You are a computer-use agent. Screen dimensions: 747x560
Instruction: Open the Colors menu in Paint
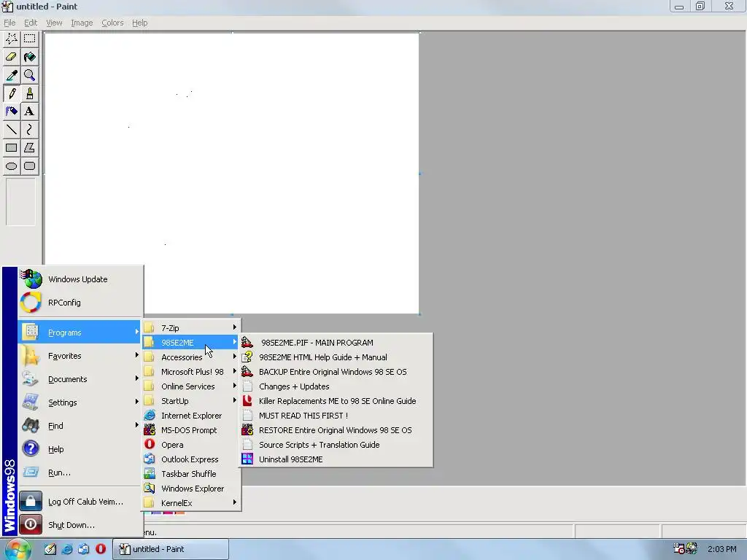pyautogui.click(x=112, y=23)
